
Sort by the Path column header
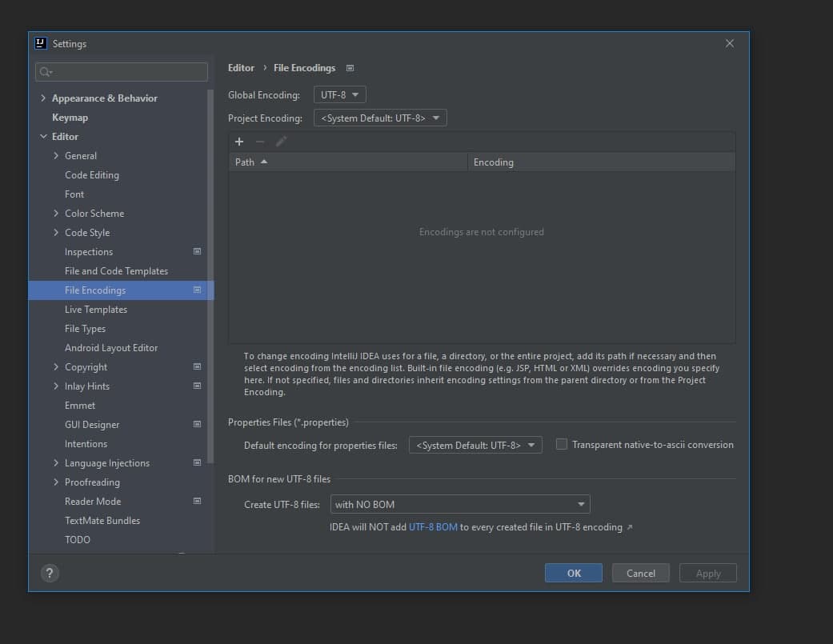tap(348, 162)
